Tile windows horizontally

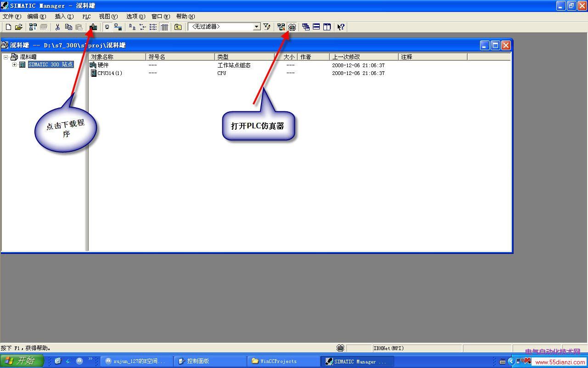pyautogui.click(x=316, y=27)
